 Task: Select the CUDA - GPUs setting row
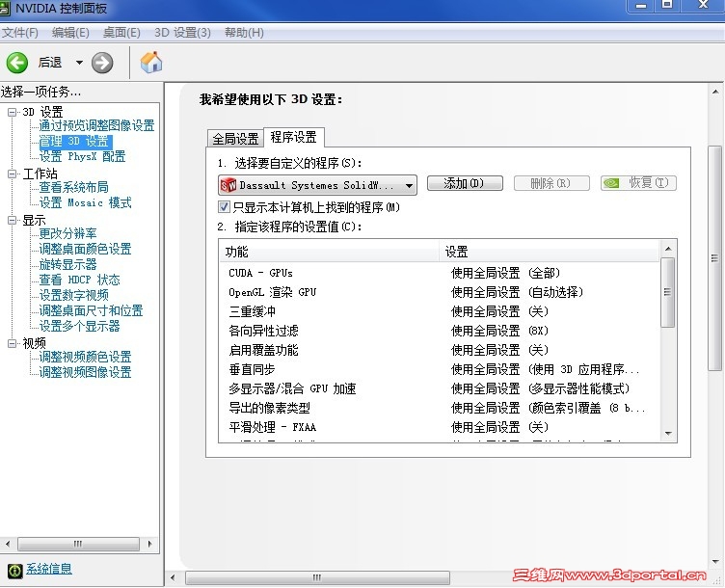pyautogui.click(x=440, y=273)
